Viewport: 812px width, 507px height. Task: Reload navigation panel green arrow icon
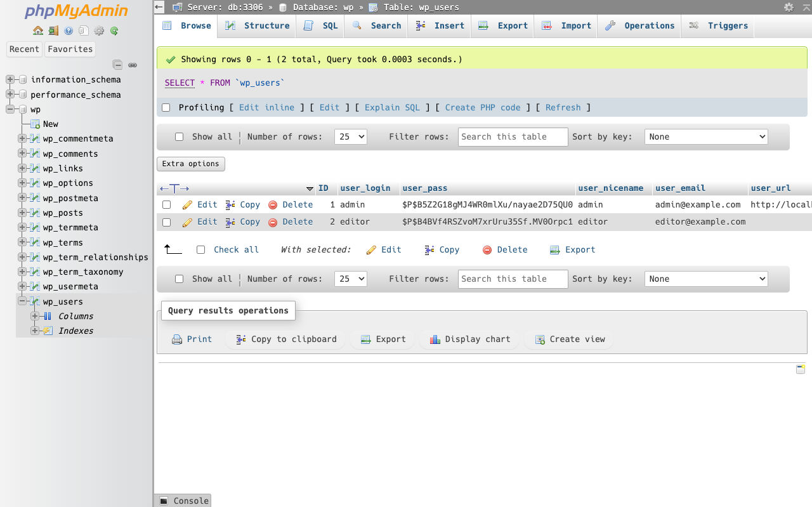click(114, 30)
